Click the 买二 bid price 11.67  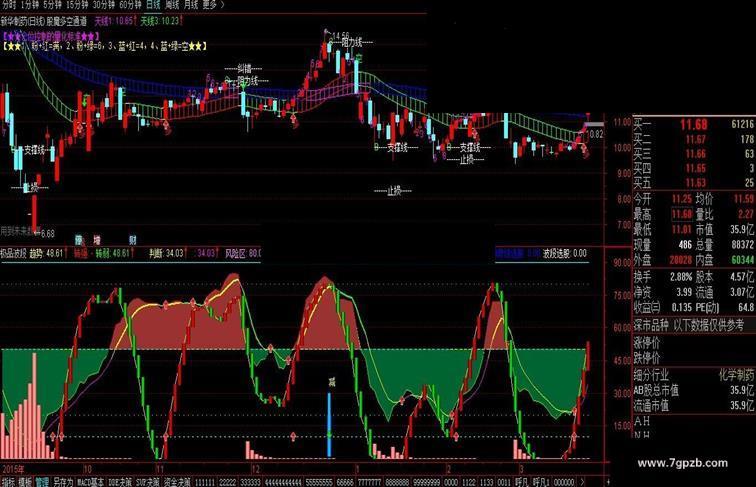(x=696, y=140)
